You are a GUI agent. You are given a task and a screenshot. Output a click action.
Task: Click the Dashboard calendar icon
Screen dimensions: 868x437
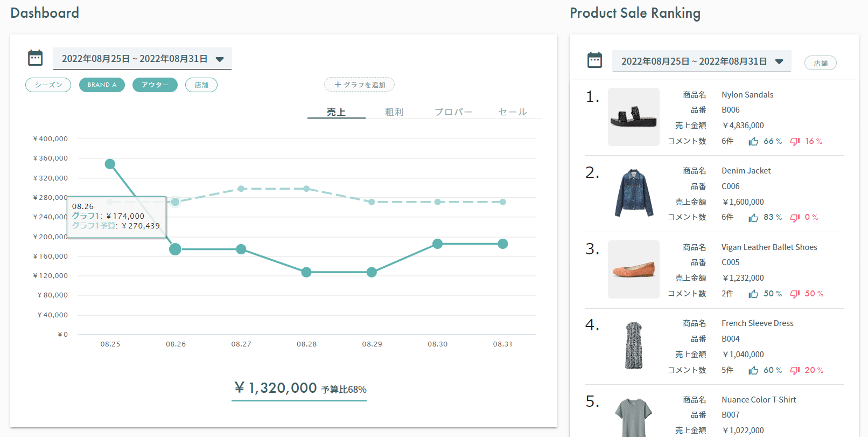pyautogui.click(x=36, y=58)
